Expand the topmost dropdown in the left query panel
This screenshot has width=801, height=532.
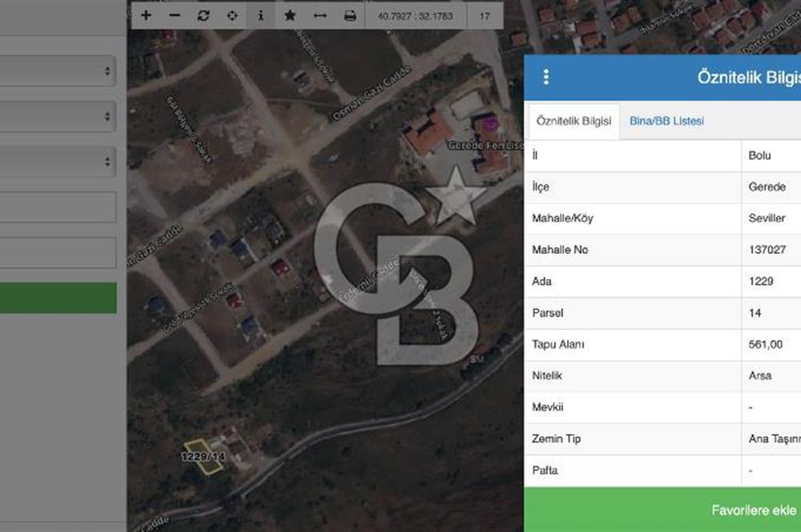point(58,71)
